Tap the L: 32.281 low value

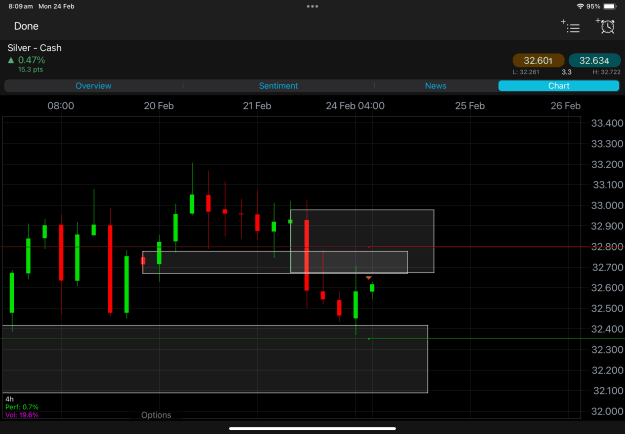tap(526, 72)
